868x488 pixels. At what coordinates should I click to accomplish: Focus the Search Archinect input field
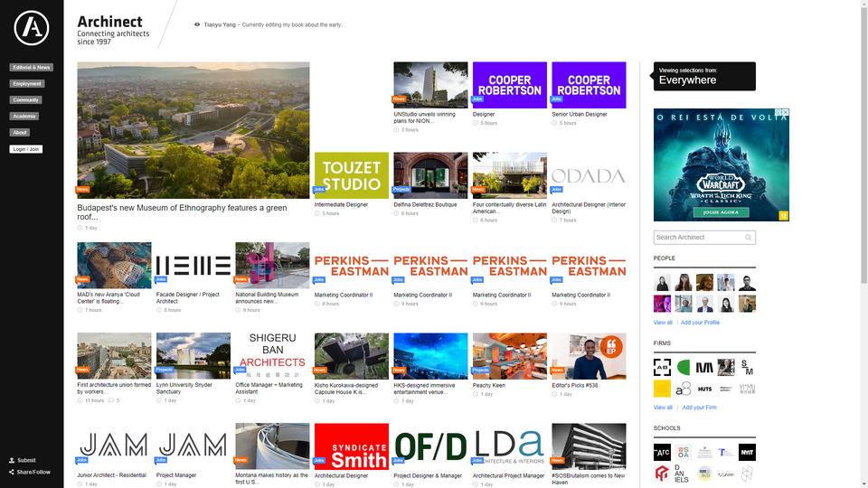click(x=704, y=238)
